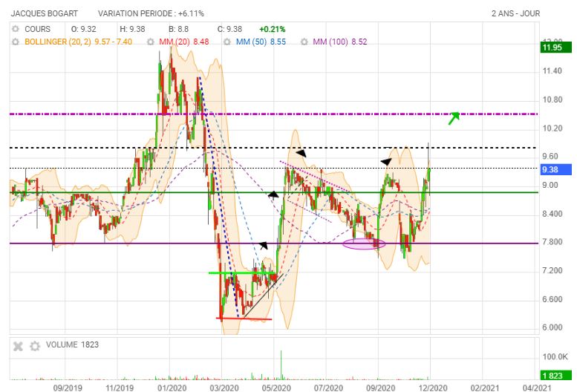Screen dimensions: 577x392
Task: Click the B: 8.8 low value
Action: [x=178, y=29]
